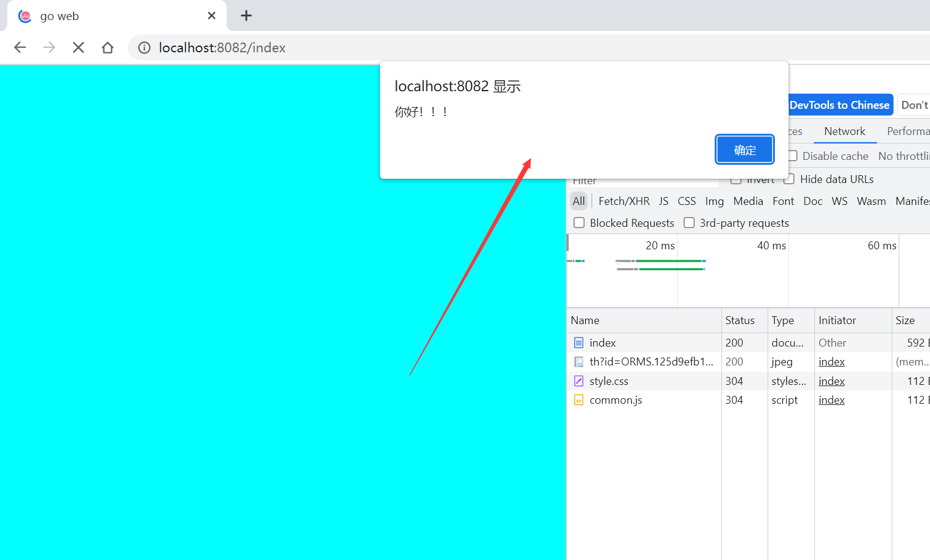930x560 pixels.
Task: Click status 304 of style.css row
Action: click(734, 381)
